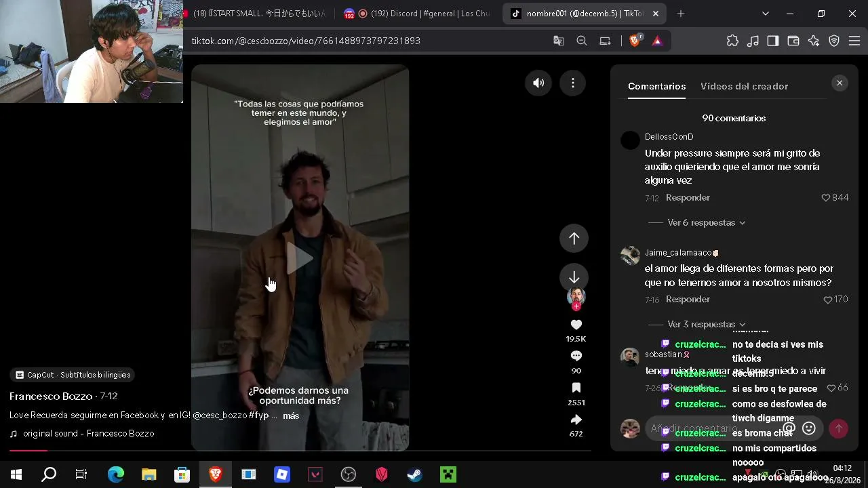Insert emoji in the comment box
868x488 pixels.
808,428
